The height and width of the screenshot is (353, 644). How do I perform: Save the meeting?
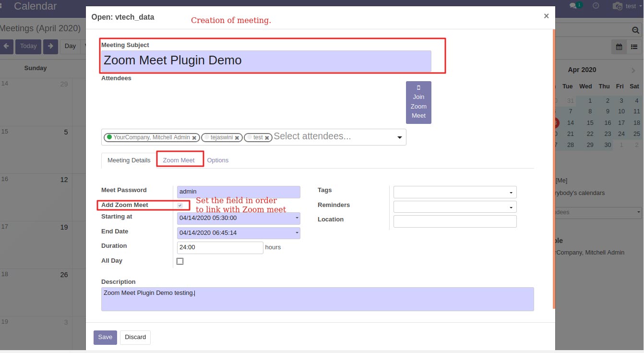tap(105, 337)
